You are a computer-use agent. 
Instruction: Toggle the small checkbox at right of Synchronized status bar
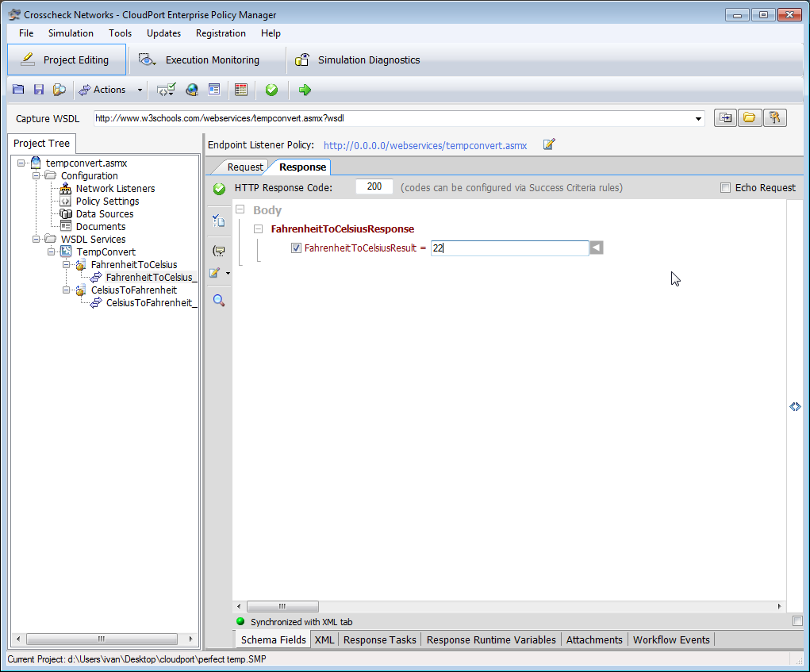(797, 621)
